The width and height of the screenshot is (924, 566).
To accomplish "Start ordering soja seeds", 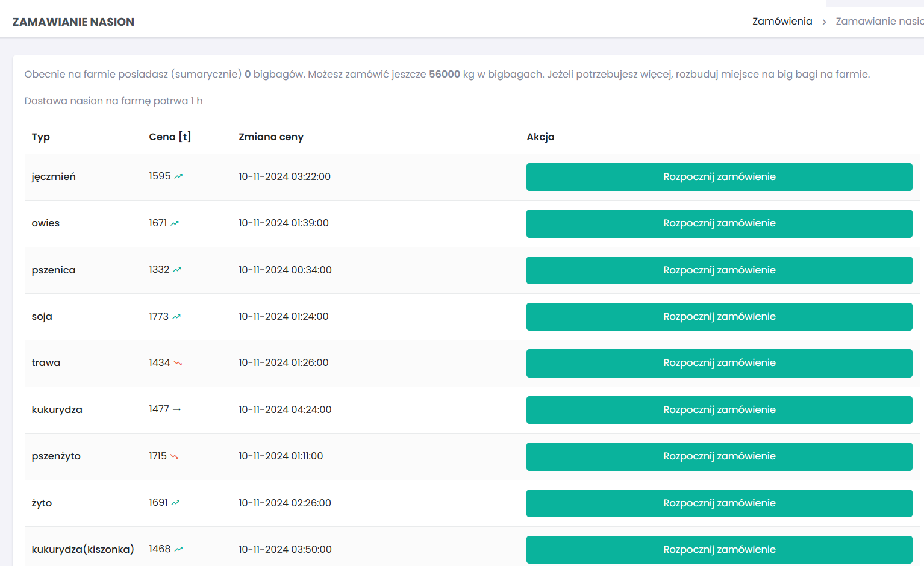I will 719,317.
